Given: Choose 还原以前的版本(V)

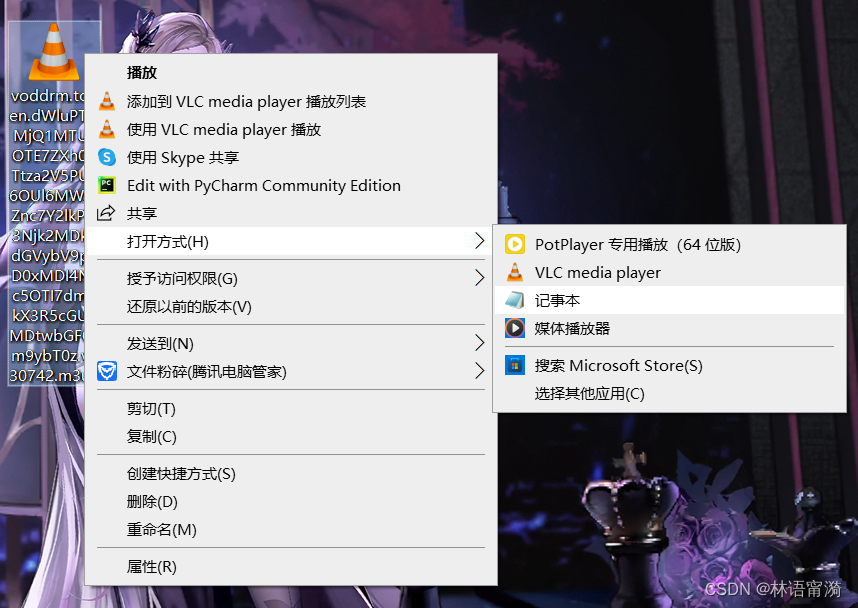Looking at the screenshot, I should point(292,306).
